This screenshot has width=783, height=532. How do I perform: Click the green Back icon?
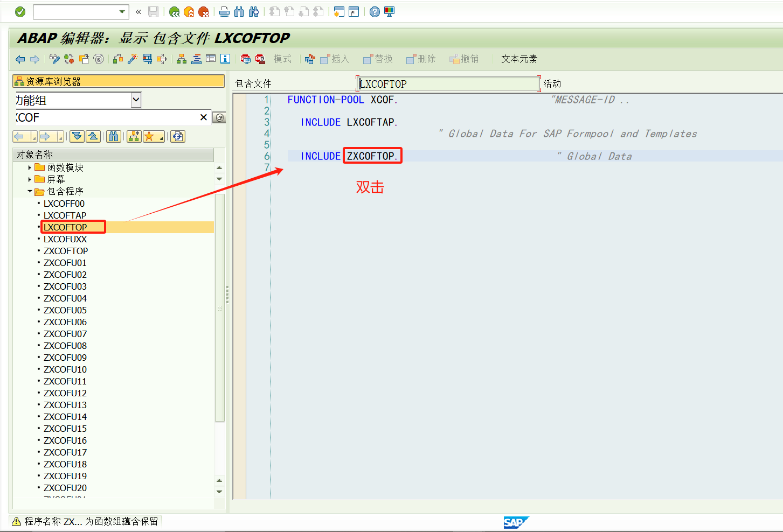coord(174,12)
